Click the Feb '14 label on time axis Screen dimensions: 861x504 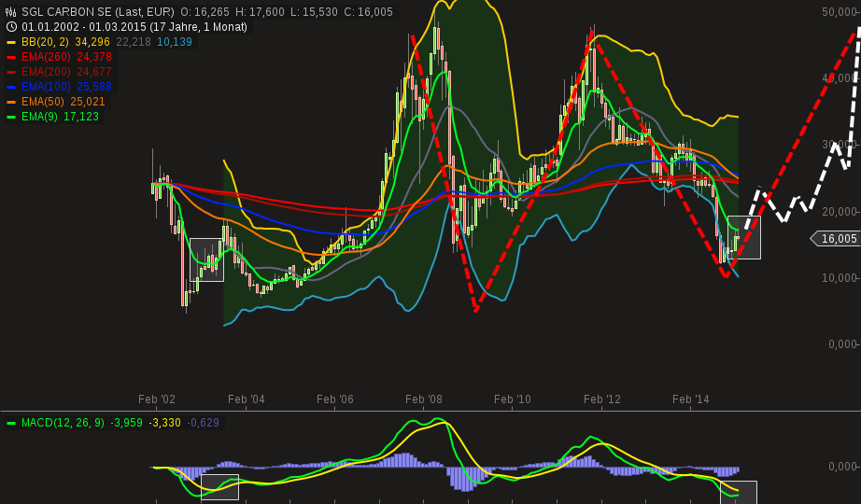click(691, 399)
